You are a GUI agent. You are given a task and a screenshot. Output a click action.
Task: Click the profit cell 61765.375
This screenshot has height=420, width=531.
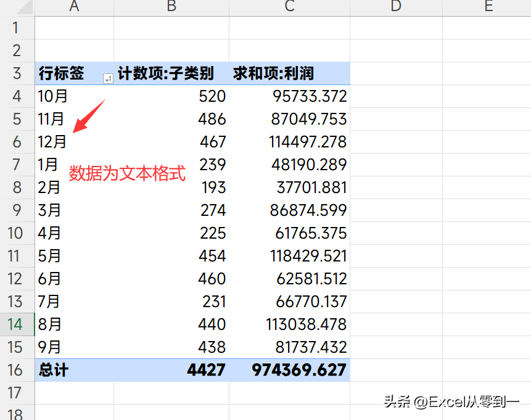289,233
